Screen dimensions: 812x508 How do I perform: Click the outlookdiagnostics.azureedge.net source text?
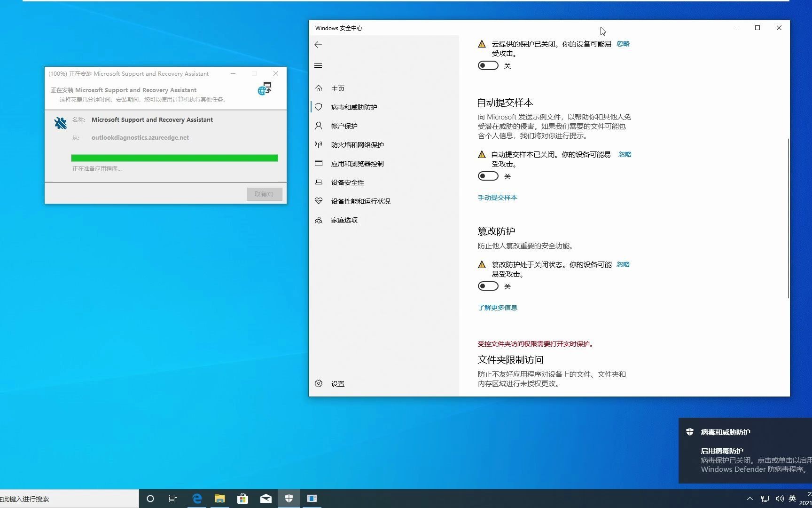(x=140, y=138)
